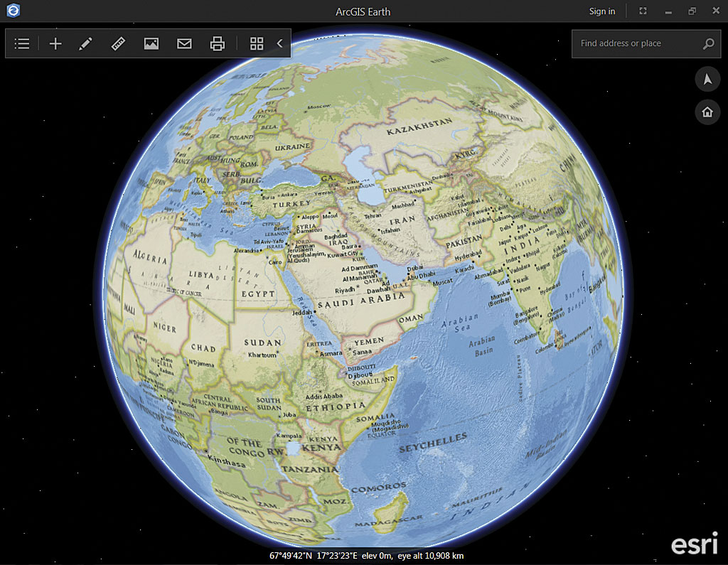Toggle fullscreen mode from the title bar
This screenshot has width=728, height=565.
pyautogui.click(x=642, y=11)
